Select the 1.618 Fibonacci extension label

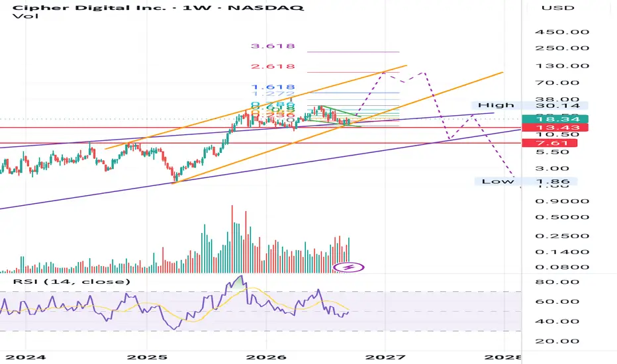point(273,87)
